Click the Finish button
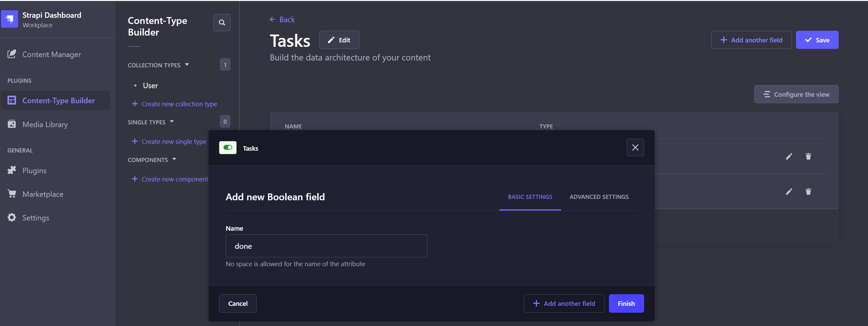Viewport: 868px width, 326px height. click(x=626, y=303)
